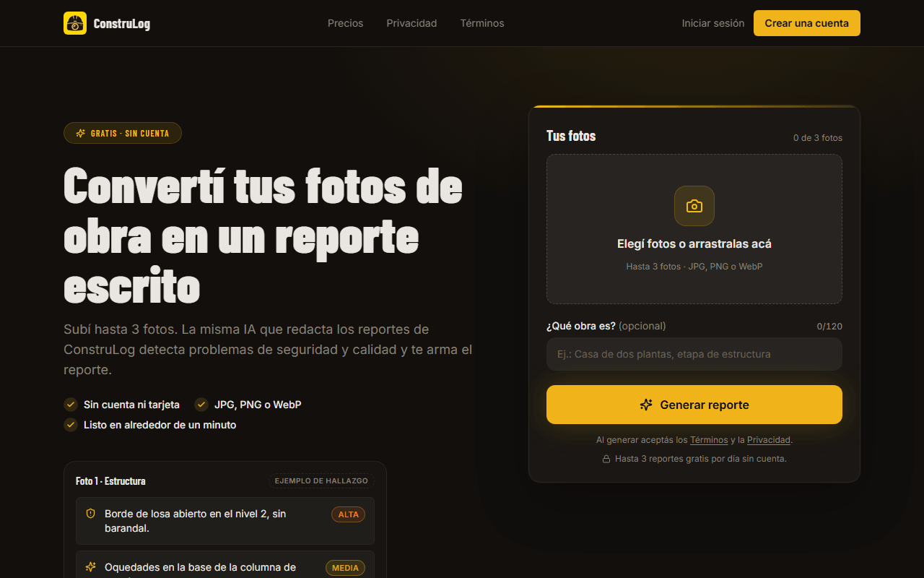Open Privacidad link under generate button
The width and height of the screenshot is (924, 578).
[x=769, y=440]
